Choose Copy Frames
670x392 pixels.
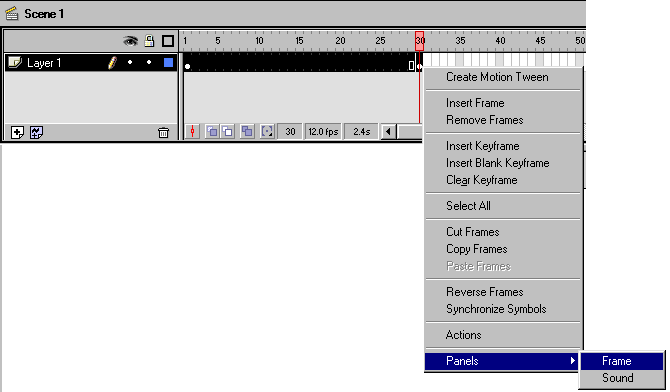point(503,249)
